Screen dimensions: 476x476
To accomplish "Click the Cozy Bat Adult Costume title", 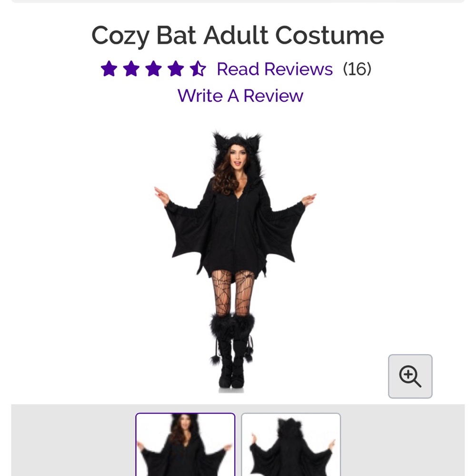I will tap(238, 35).
